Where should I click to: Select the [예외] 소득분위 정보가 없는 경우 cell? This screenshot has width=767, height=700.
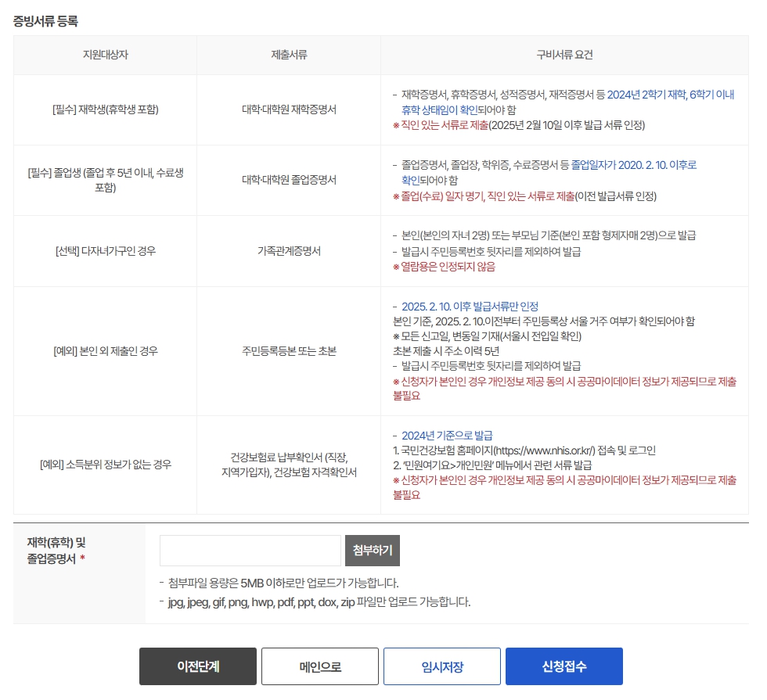tap(105, 465)
